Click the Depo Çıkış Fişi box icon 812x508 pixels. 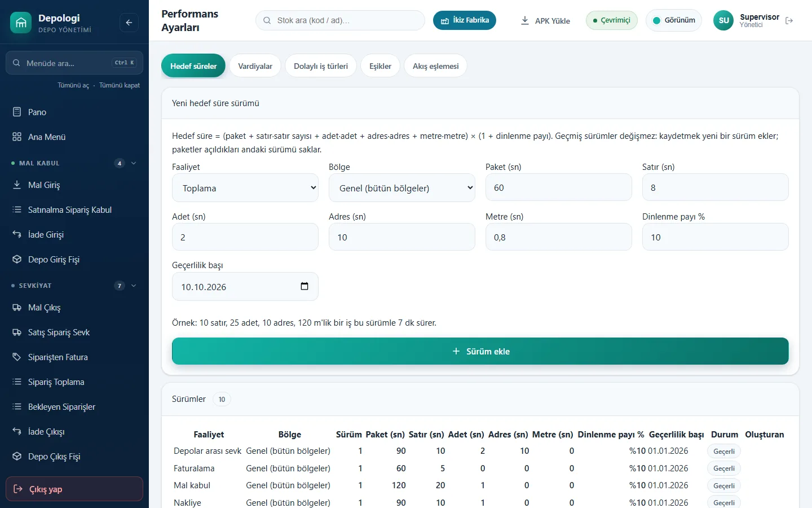(x=17, y=456)
